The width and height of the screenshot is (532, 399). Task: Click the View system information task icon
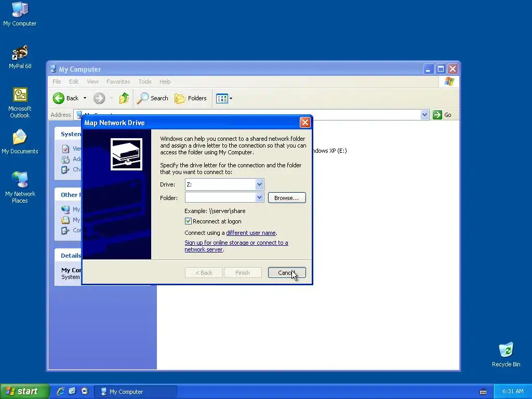65,149
